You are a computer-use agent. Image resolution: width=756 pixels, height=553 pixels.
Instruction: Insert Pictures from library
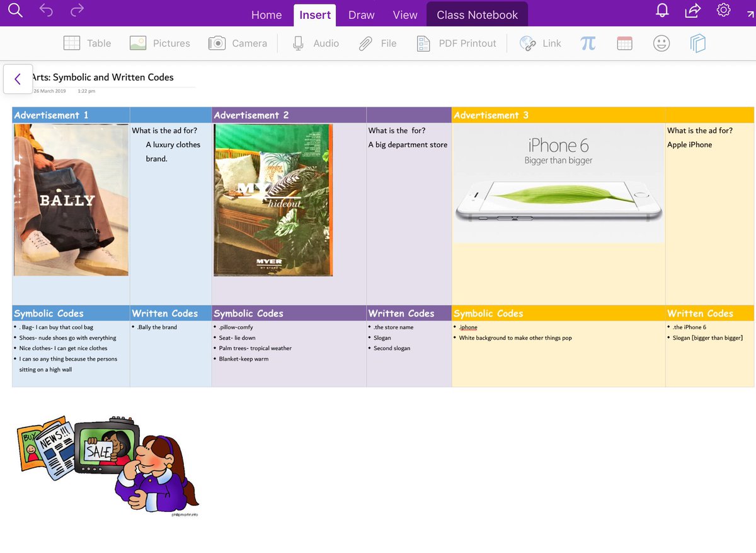coord(159,43)
